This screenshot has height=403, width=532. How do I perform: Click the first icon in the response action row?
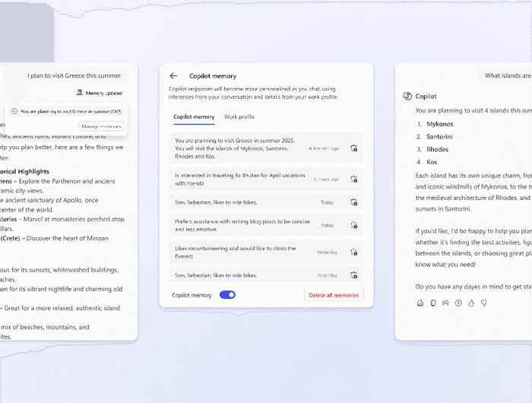click(x=420, y=303)
